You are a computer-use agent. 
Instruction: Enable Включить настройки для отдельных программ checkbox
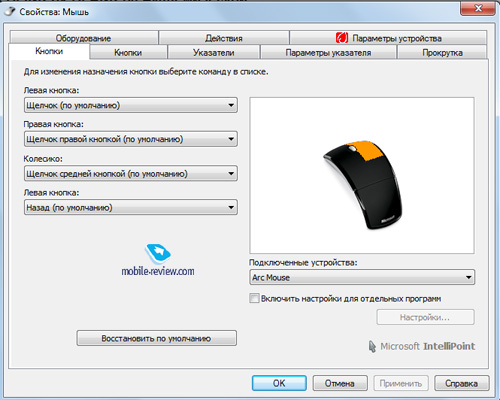point(254,298)
